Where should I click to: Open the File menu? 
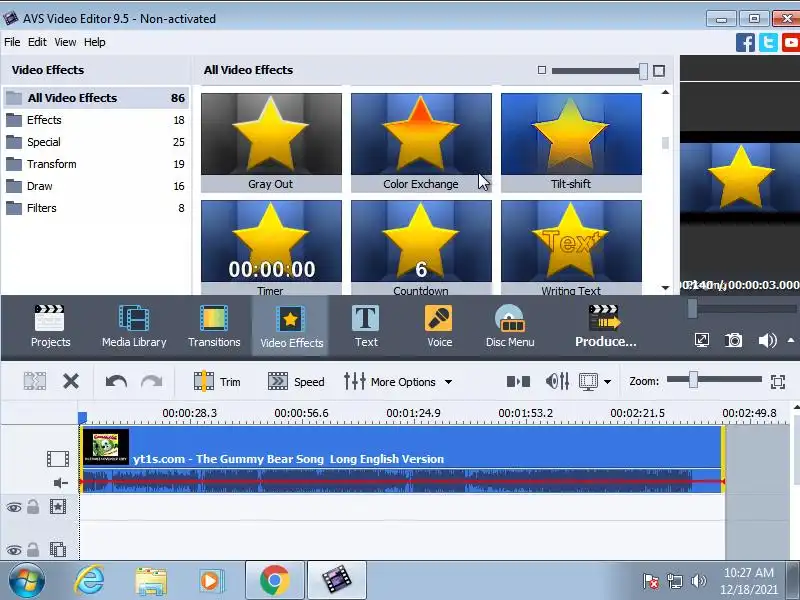[x=12, y=42]
